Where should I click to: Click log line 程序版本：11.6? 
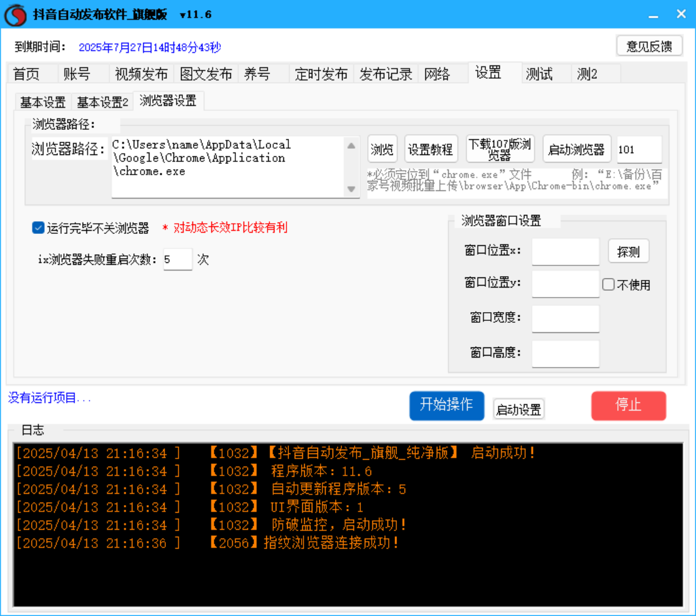[194, 471]
